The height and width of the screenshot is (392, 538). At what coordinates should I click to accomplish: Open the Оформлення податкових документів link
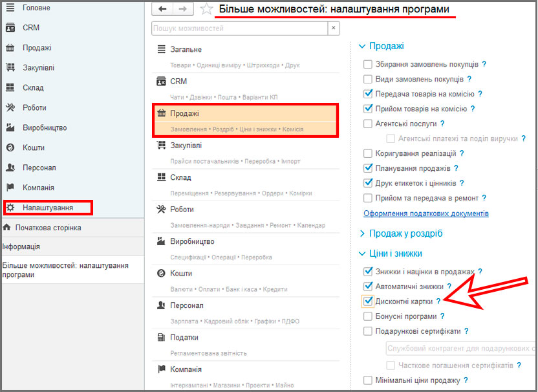pos(426,213)
